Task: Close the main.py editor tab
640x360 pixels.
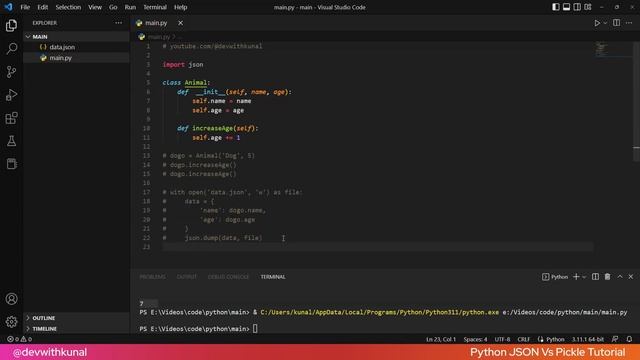Action: (x=180, y=23)
